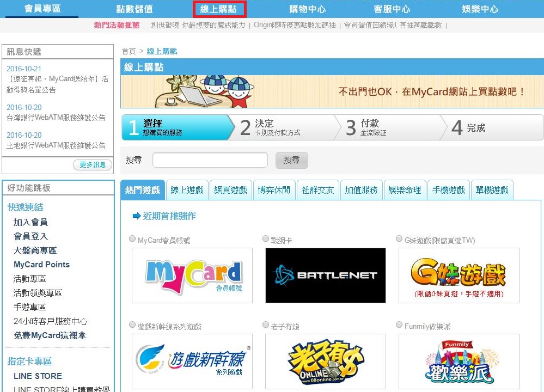Open the Funmily 歡樂派 logo tile

pos(459,362)
